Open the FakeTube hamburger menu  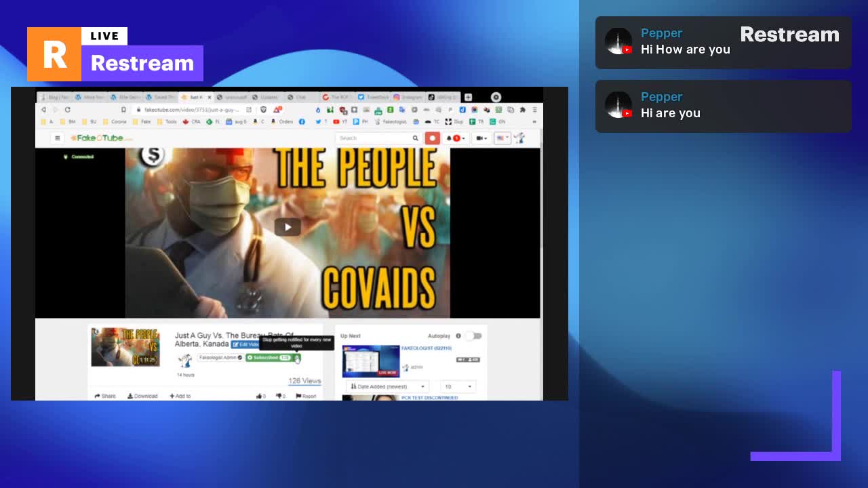tap(58, 138)
